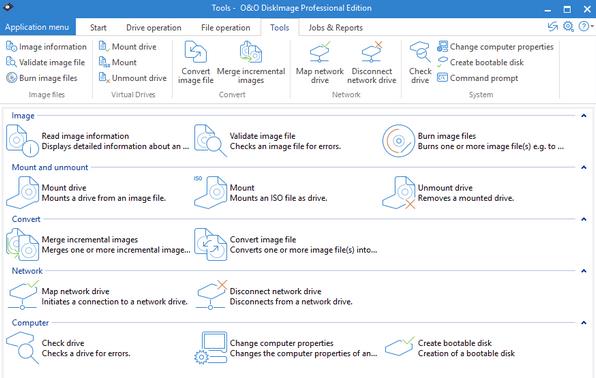Open the Application menu
596x378 pixels.
point(37,27)
